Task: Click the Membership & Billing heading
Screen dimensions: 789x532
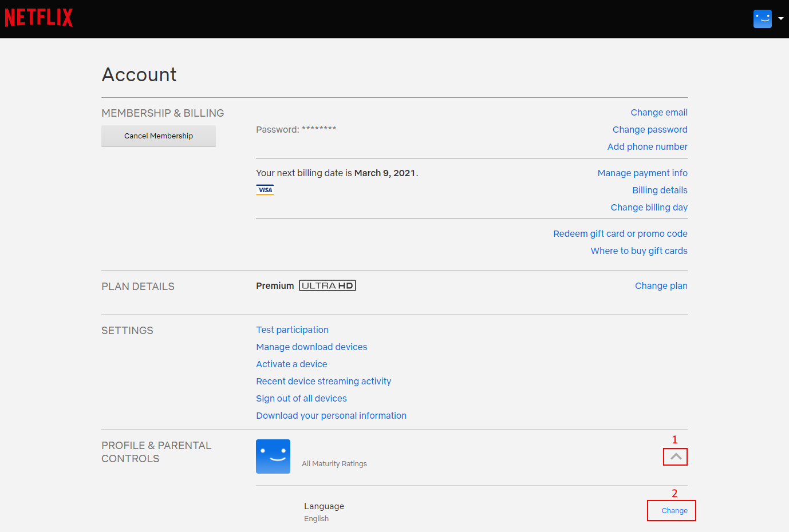Action: tap(163, 113)
